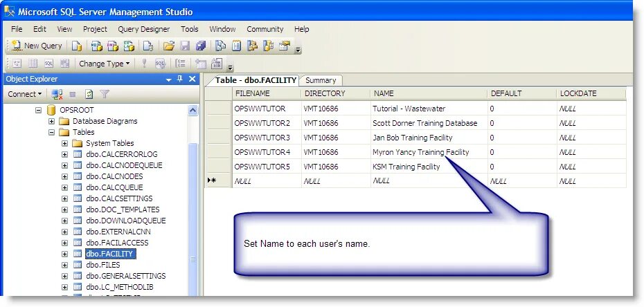Start an Analysis Services MDX Query
The image size is (644, 307).
coord(96,46)
